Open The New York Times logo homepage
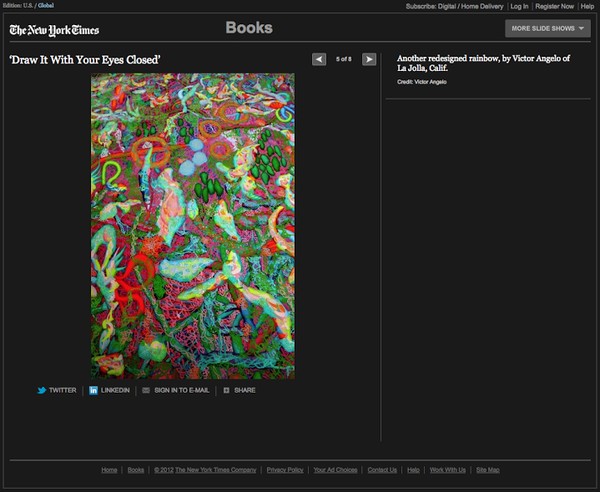Screen dimensions: 600x492 54,30
